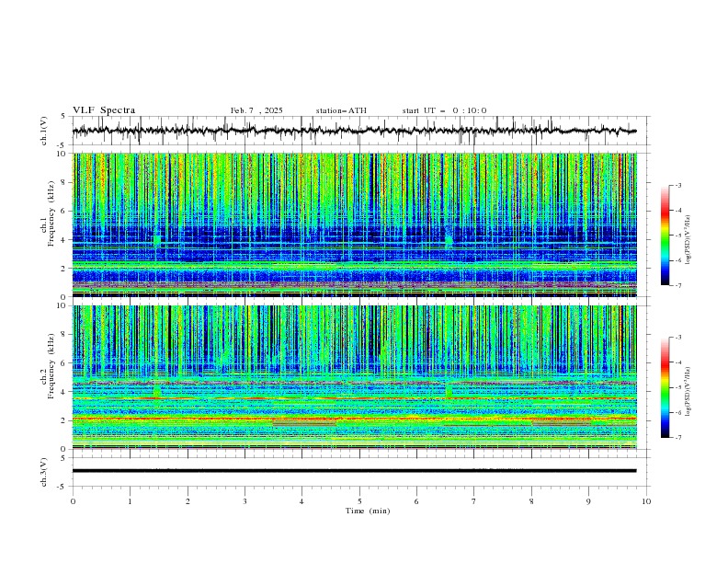Image resolution: width=728 pixels, height=563 pixels.
Task: Click the time axis tick label "9"
Action: [x=588, y=501]
